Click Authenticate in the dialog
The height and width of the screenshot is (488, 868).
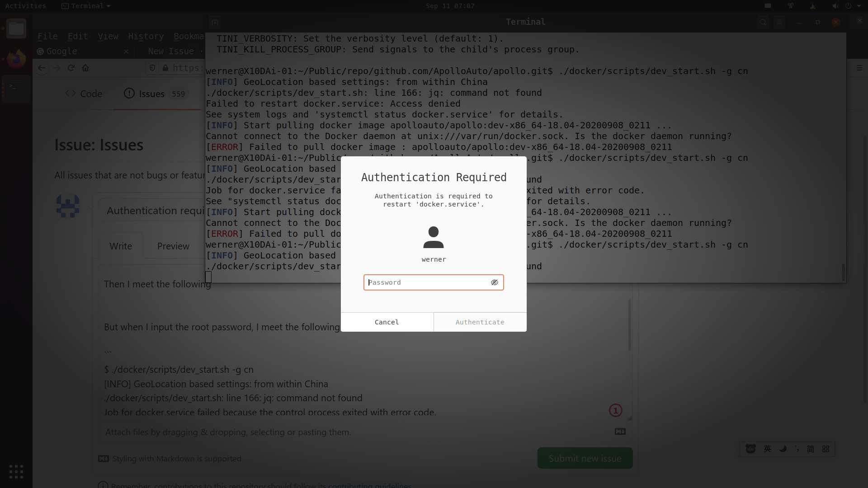(x=480, y=322)
